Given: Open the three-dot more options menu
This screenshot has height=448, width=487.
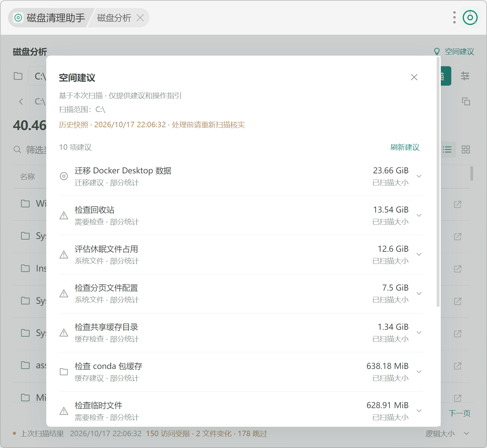Looking at the screenshot, I should 454,17.
